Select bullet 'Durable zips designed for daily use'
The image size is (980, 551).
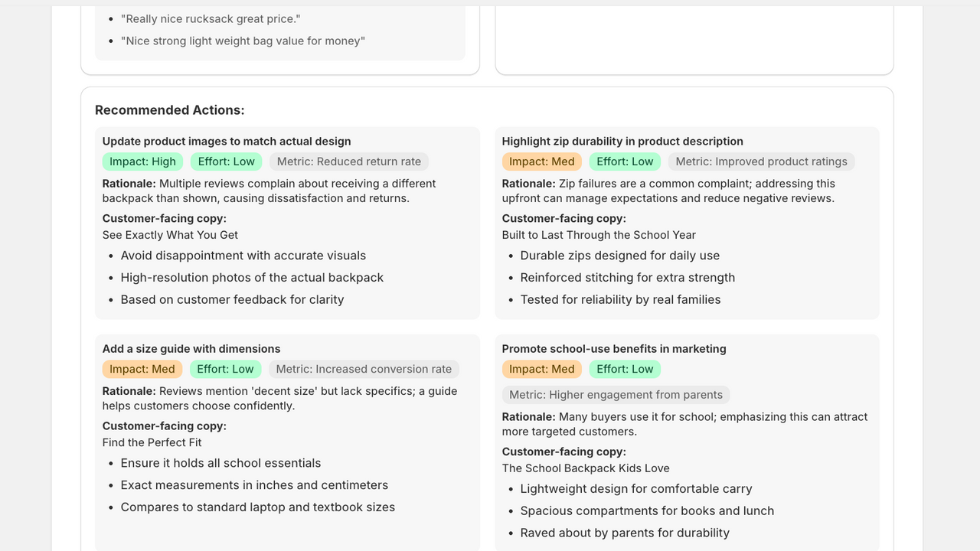[620, 256]
